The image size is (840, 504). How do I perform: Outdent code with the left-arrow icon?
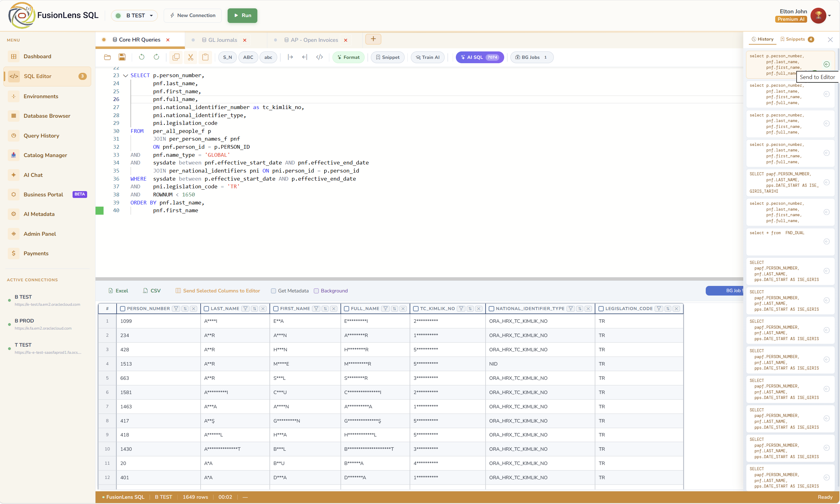[x=304, y=57]
